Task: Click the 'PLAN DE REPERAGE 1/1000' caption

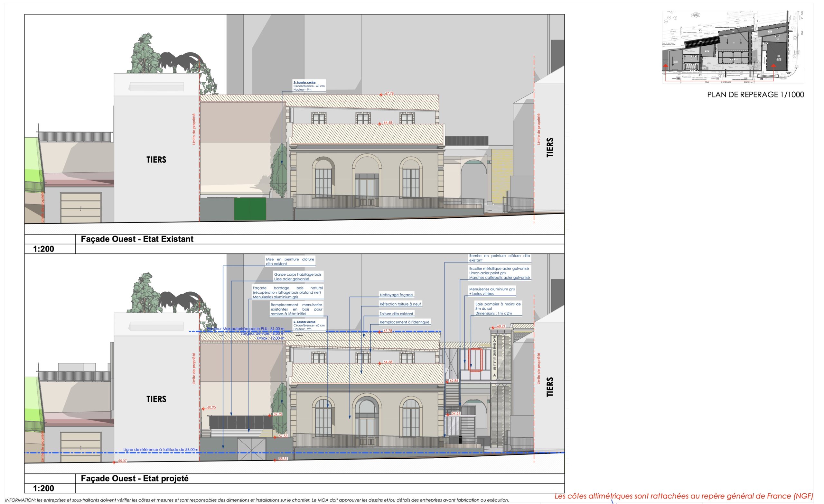Action: [755, 95]
